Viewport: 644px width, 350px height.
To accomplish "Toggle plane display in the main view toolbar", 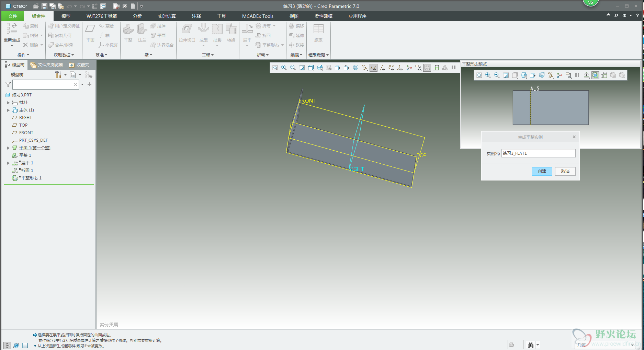I will tap(373, 68).
